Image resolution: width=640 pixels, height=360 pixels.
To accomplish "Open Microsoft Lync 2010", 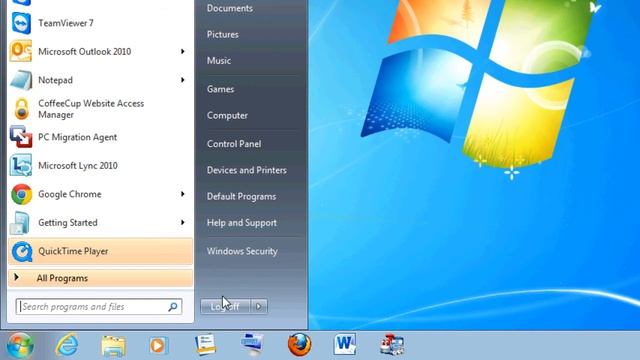I will tap(100, 166).
